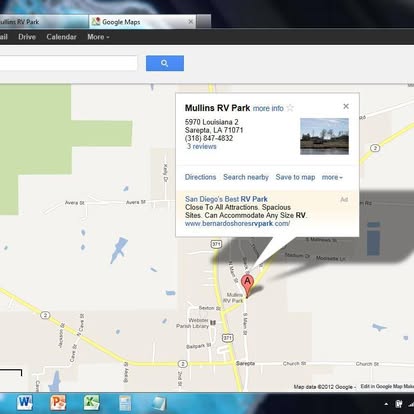Switch to the Google Maps browser tab
Image resolution: width=414 pixels, height=414 pixels.
pos(143,22)
